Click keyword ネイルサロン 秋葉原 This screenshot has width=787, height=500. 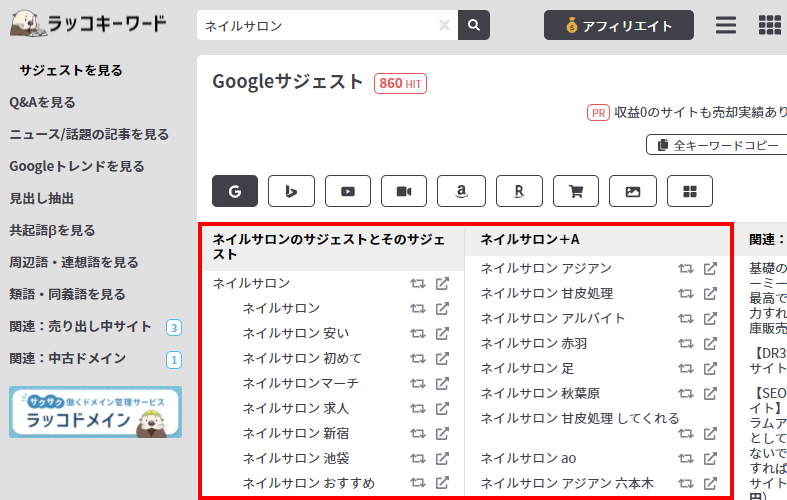point(540,393)
